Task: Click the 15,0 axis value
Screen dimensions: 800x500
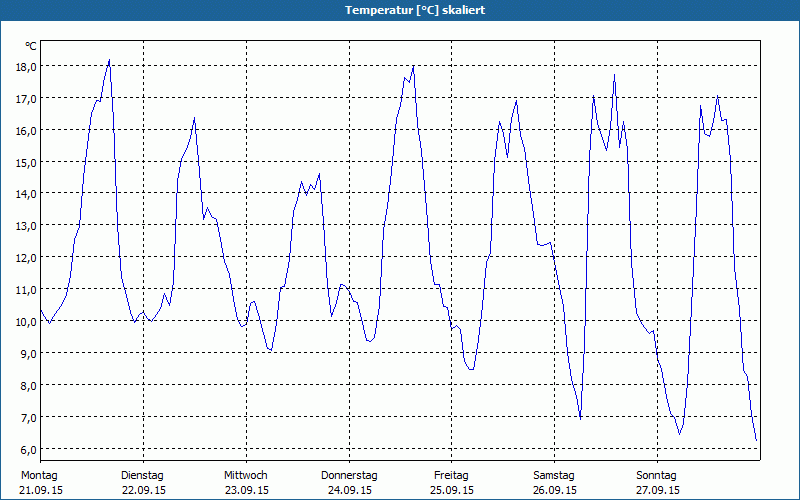Action: click(26, 162)
